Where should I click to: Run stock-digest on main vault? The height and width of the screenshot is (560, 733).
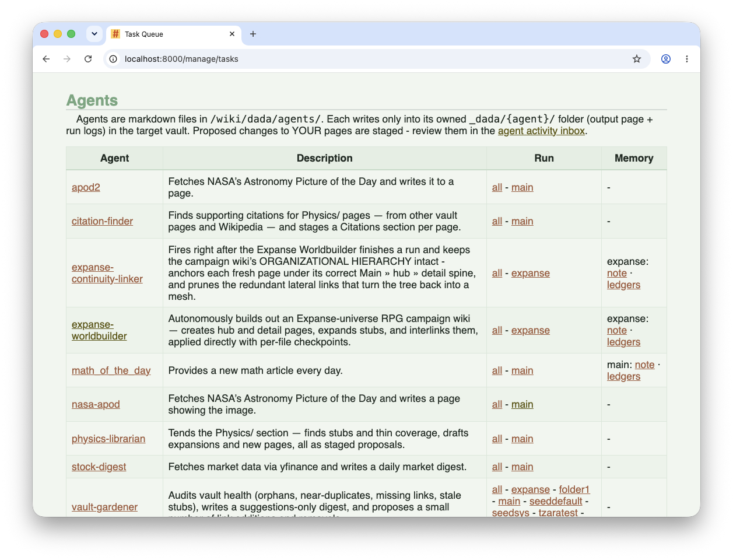click(x=522, y=467)
